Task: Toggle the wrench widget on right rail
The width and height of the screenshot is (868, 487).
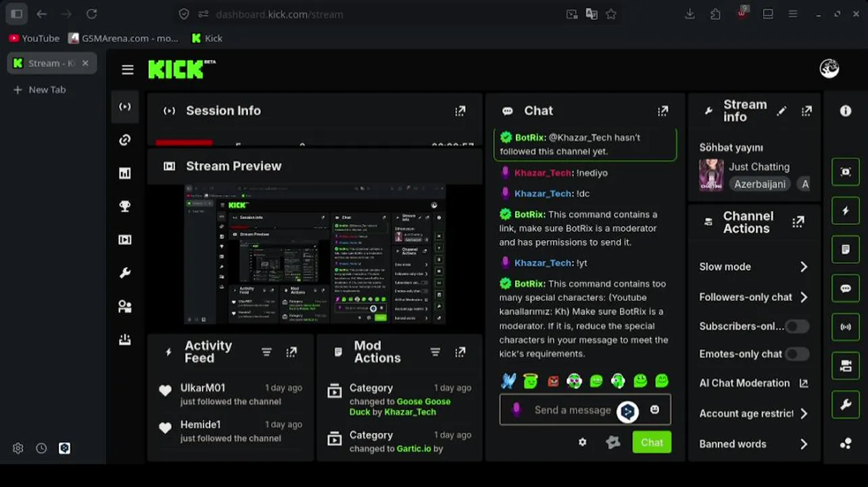Action: (846, 405)
